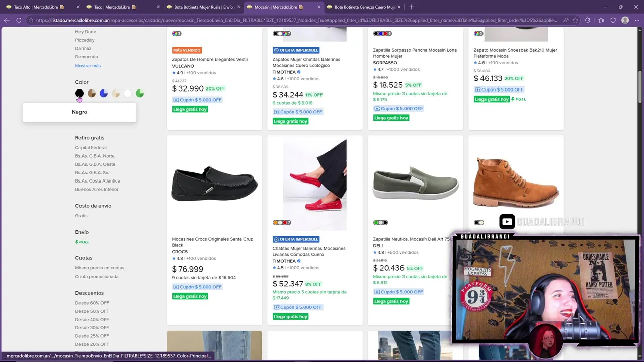Select the green color filter swatch

click(x=140, y=93)
